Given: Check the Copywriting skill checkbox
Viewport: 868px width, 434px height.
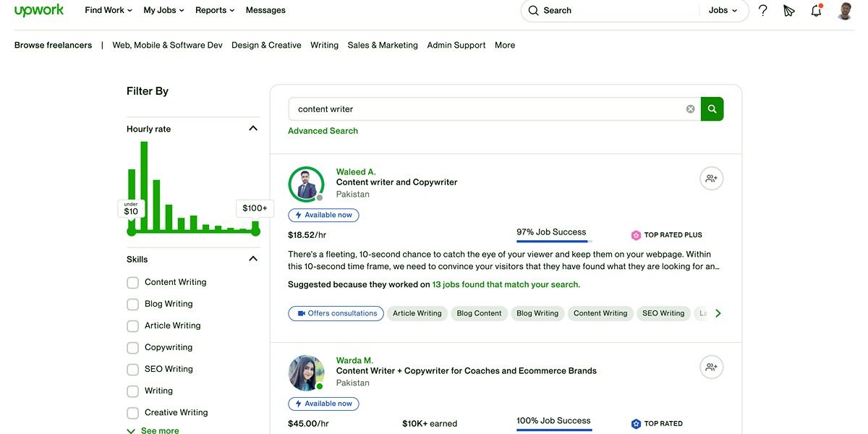Looking at the screenshot, I should tap(133, 346).
